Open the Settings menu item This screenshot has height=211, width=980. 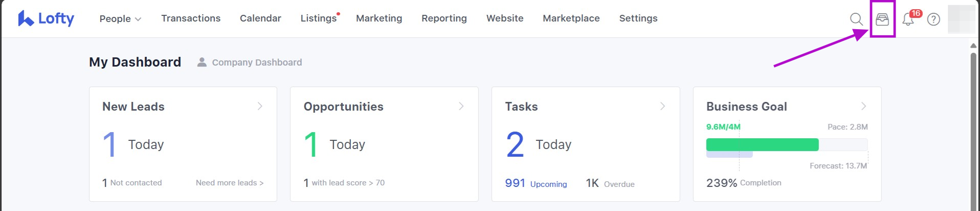tap(638, 18)
